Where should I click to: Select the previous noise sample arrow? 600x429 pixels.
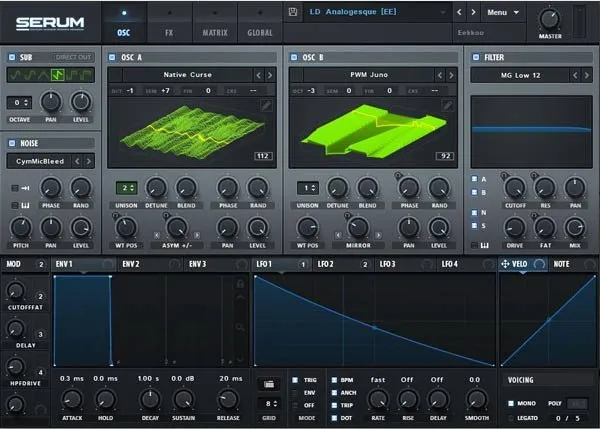pos(77,161)
